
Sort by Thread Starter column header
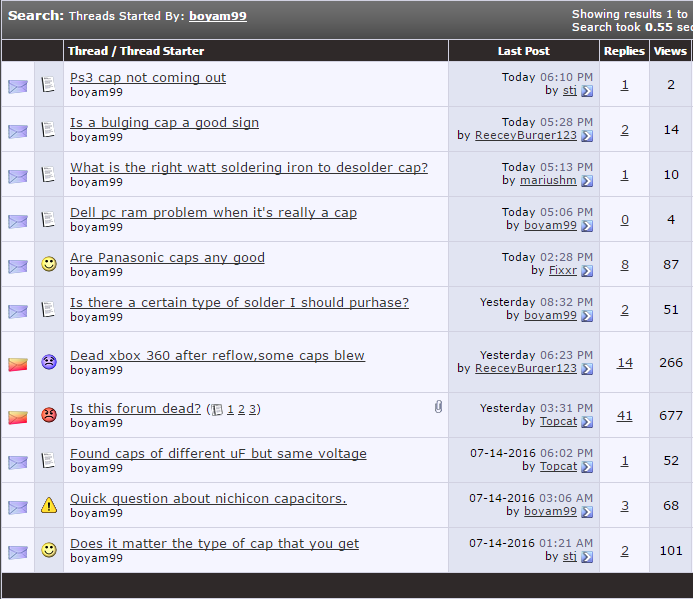click(x=162, y=51)
